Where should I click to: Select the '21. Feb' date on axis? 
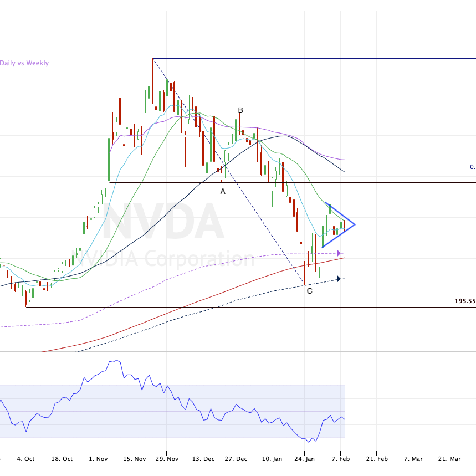point(377,459)
